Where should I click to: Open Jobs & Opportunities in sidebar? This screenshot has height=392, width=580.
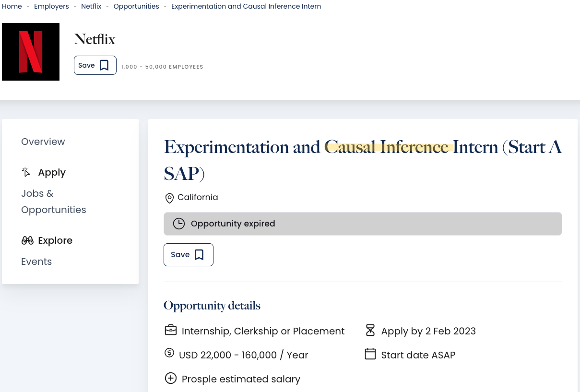53,202
